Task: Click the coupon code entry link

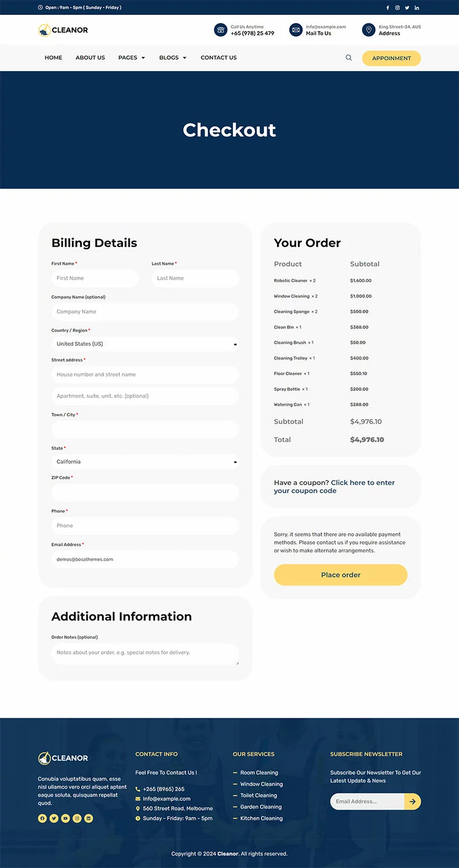Action: [363, 483]
